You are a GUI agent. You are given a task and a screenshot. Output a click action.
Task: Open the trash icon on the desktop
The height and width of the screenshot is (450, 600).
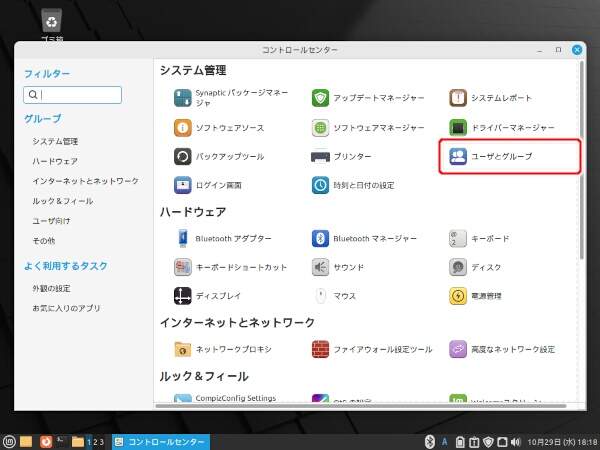click(52, 21)
